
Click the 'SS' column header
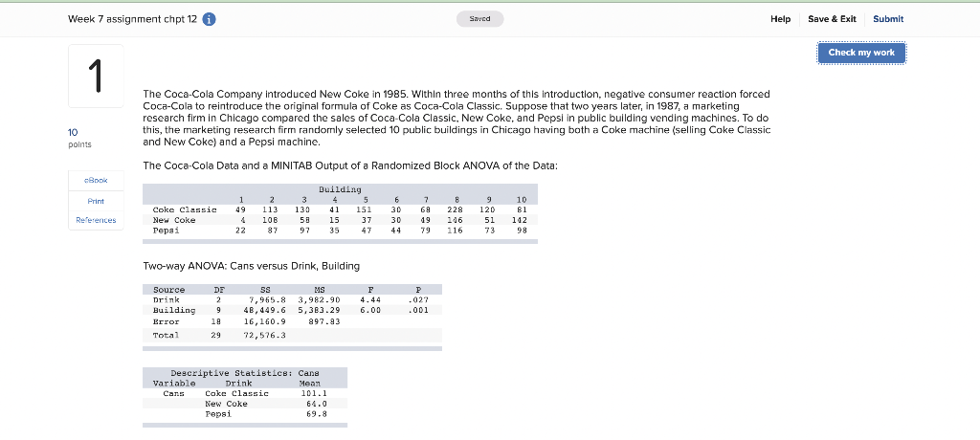click(x=266, y=290)
